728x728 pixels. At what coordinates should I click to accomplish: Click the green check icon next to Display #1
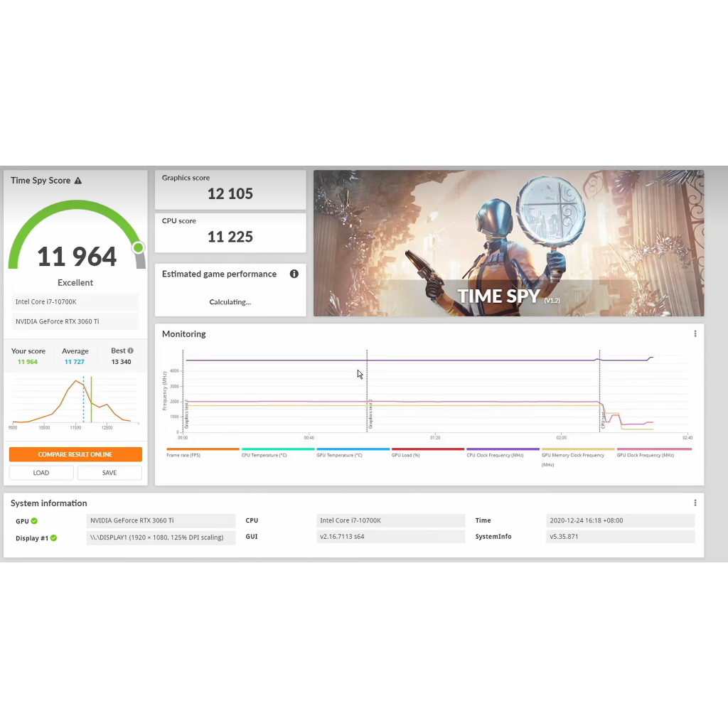(53, 538)
